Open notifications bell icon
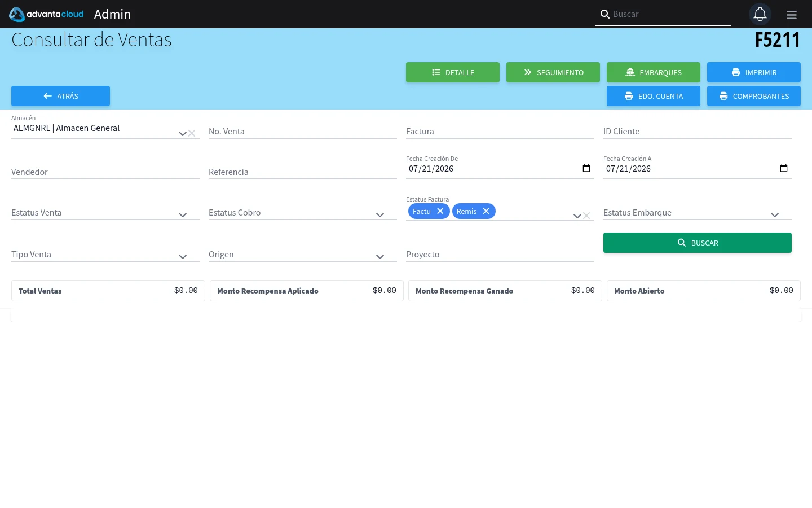 pos(760,14)
